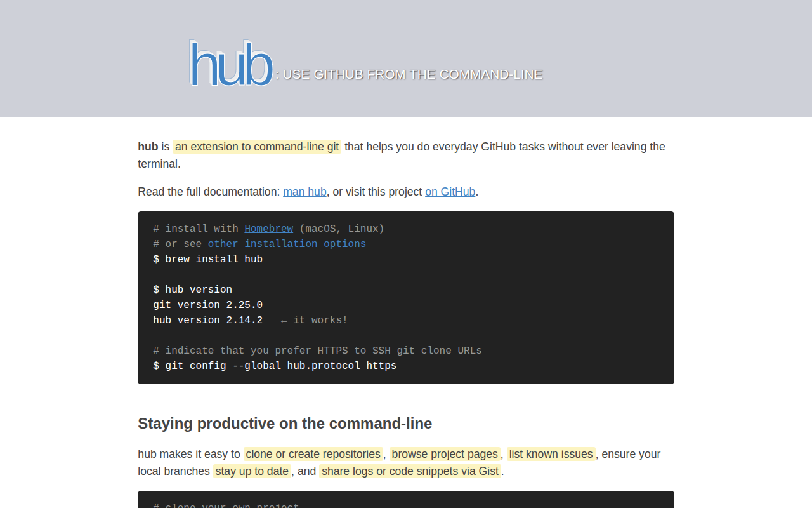Screen dimensions: 812x508
Task: Click the '← it works!' comment
Action: (314, 320)
